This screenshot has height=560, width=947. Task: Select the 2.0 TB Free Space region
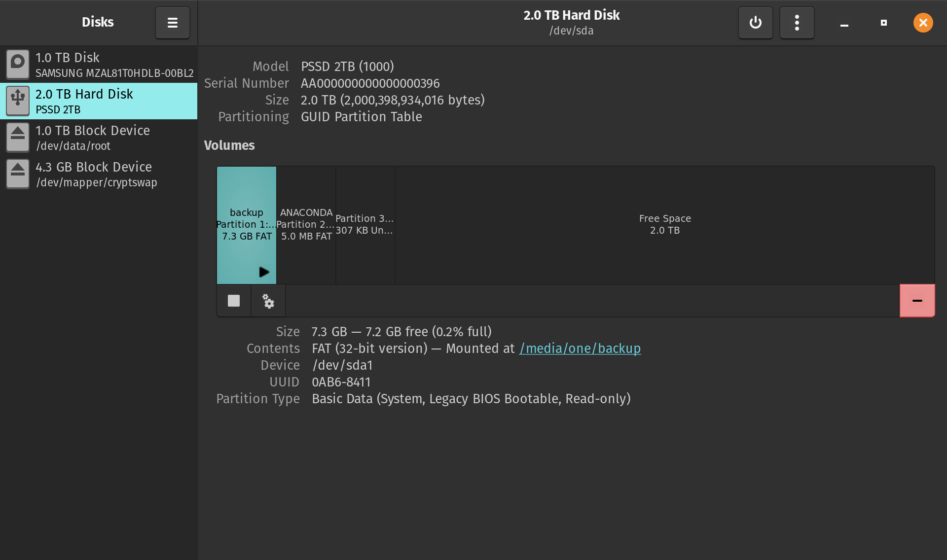pyautogui.click(x=664, y=224)
